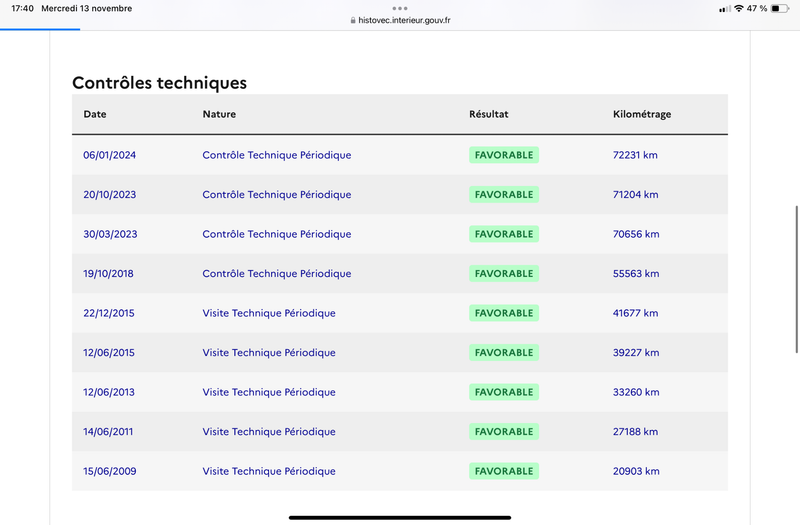Select mileage value 27188 km
Screen dimensions: 800x525
636,432
